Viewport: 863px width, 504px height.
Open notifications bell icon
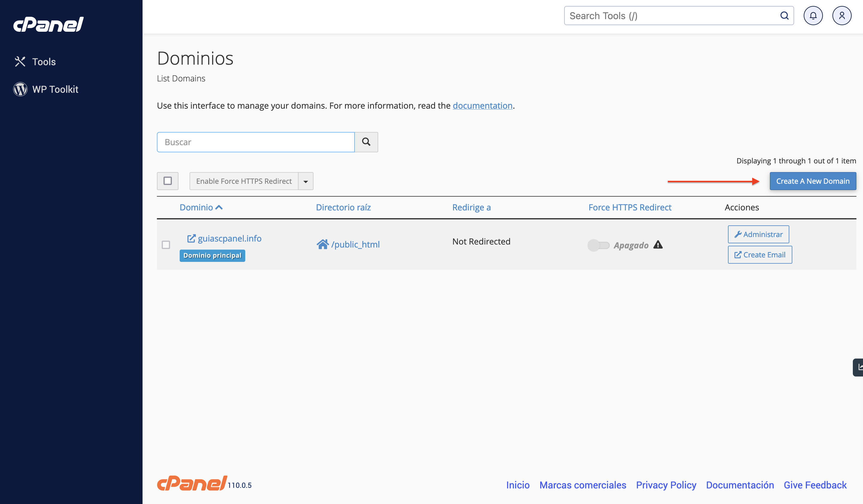click(813, 16)
